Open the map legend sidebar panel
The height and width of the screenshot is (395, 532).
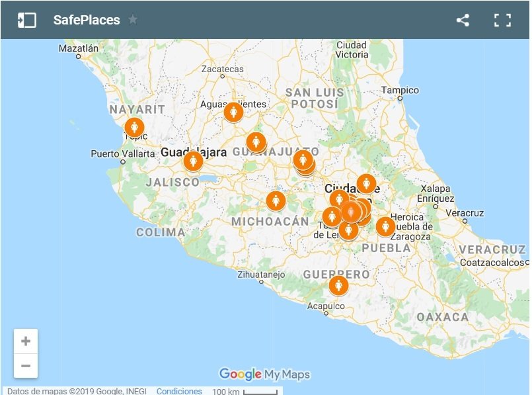click(27, 20)
